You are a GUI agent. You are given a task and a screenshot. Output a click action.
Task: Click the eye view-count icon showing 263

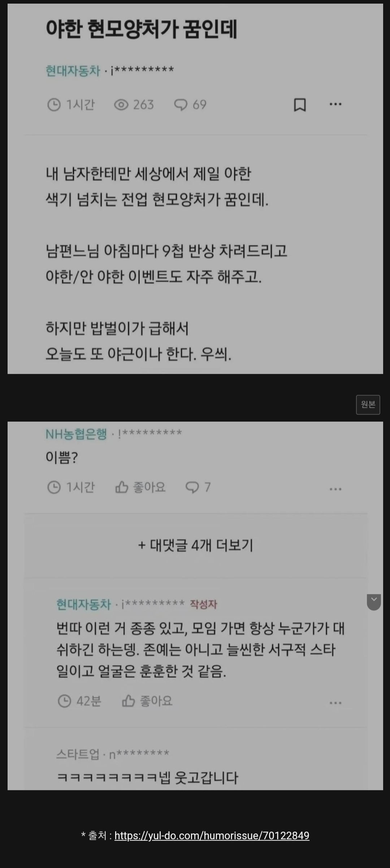pos(121,105)
